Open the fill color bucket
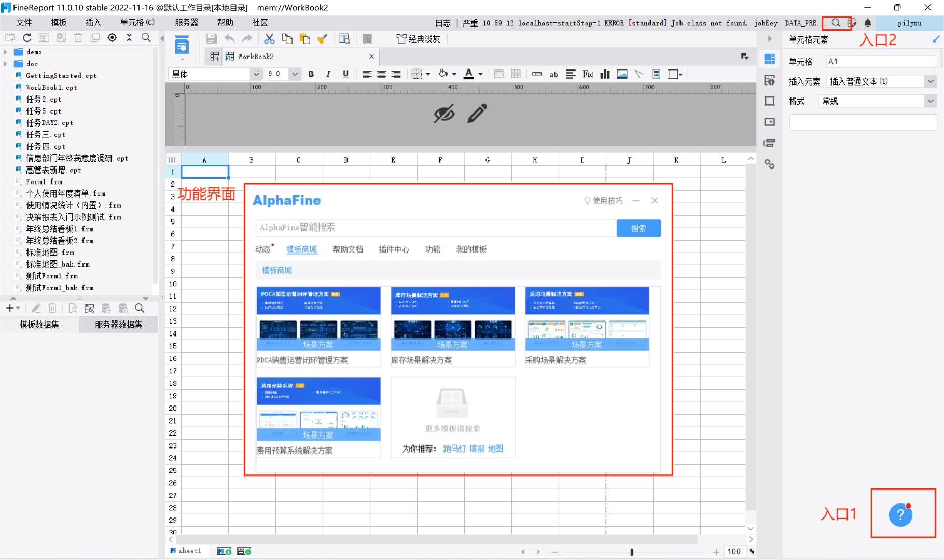This screenshot has width=944, height=560. 443,74
